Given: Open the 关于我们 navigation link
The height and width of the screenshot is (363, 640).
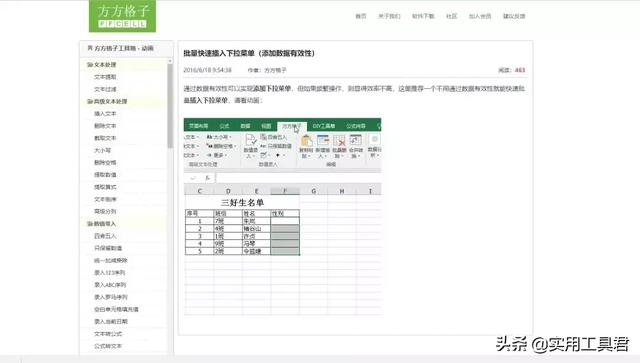Looking at the screenshot, I should tap(389, 16).
